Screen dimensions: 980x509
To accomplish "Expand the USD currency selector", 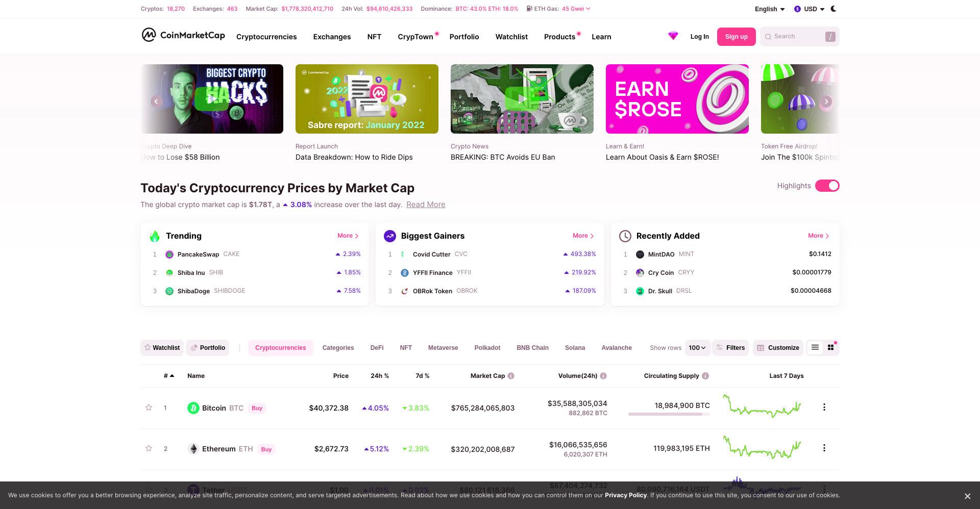I will [810, 9].
